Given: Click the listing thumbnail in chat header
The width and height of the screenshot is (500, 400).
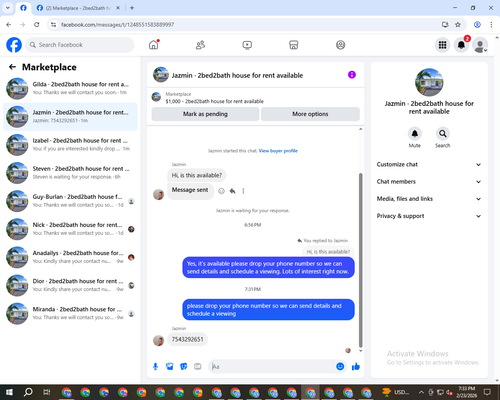Looking at the screenshot, I should [161, 75].
